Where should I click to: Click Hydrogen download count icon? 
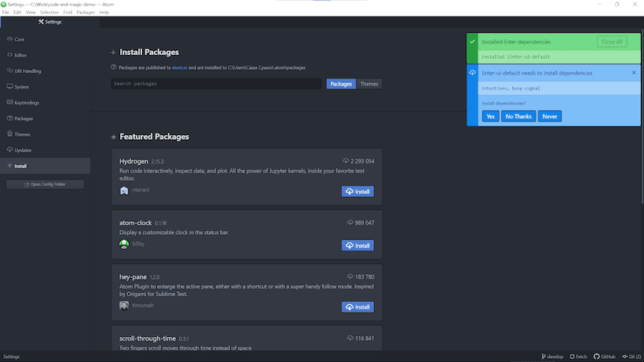point(346,161)
